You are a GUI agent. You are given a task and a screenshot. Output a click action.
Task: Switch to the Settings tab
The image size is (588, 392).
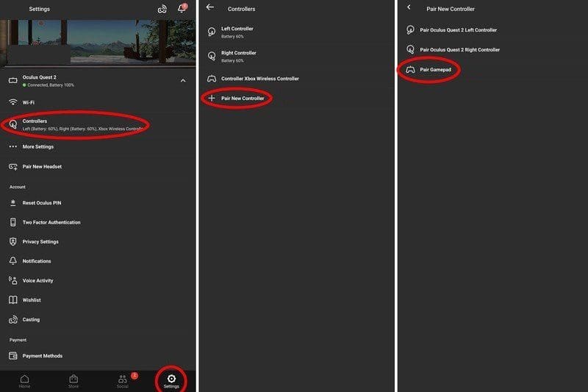pos(171,381)
